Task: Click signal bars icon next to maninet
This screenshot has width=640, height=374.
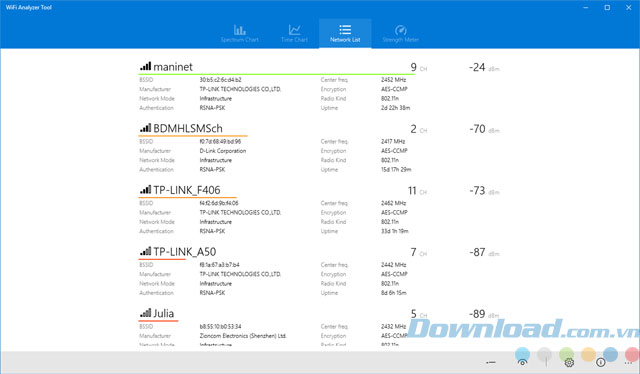Action: pos(145,66)
